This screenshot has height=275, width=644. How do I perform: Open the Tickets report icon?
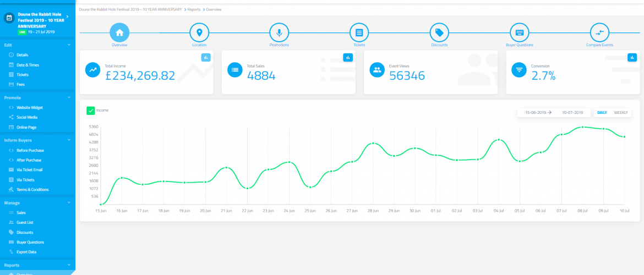(x=359, y=32)
